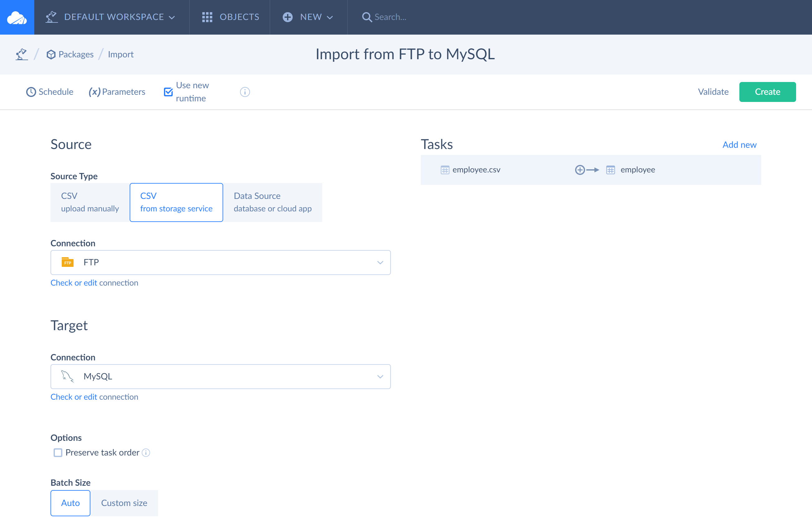Click the green Create button

767,92
